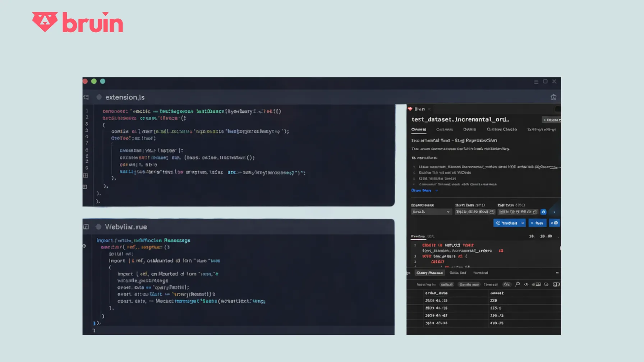Click the small blue icon button right of Run

tap(555, 223)
